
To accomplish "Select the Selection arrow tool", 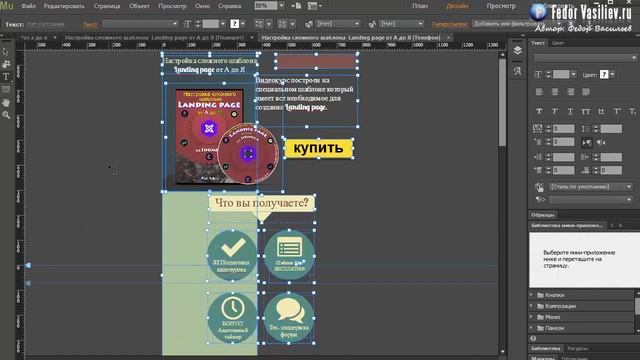I will pyautogui.click(x=6, y=52).
